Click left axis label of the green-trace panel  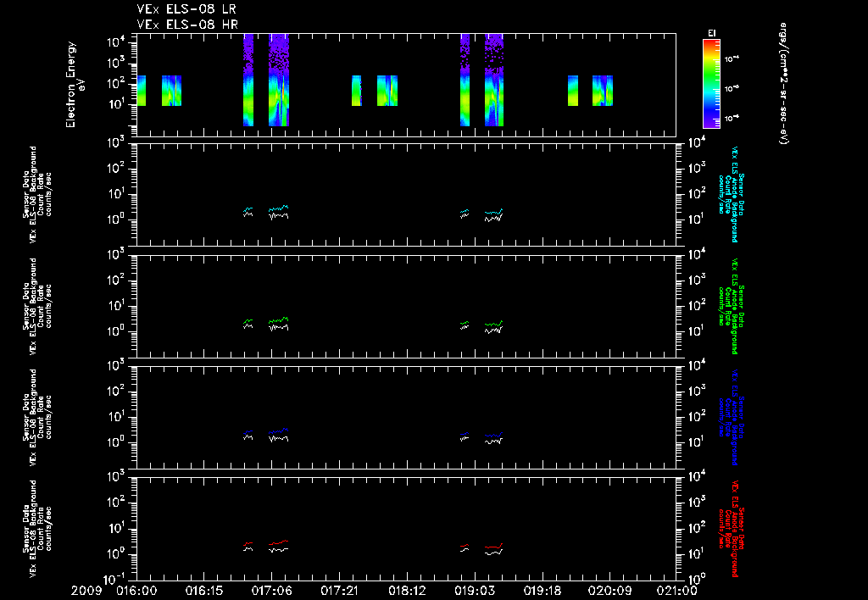click(37, 306)
